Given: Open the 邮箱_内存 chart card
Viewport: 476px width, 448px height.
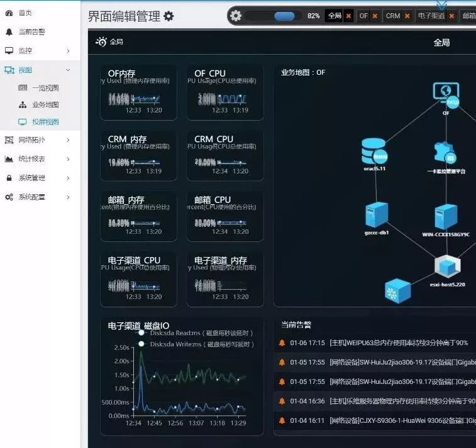Looking at the screenshot, I should click(x=138, y=216).
